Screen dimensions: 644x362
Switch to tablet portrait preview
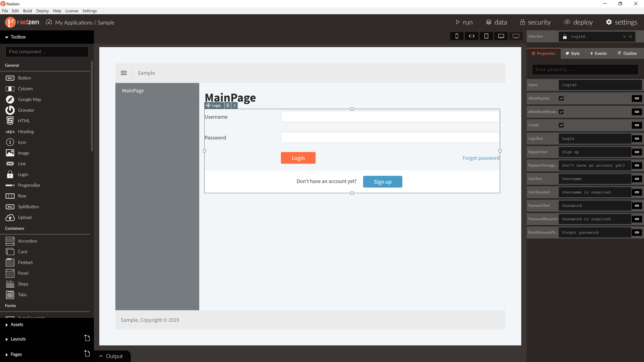click(486, 36)
